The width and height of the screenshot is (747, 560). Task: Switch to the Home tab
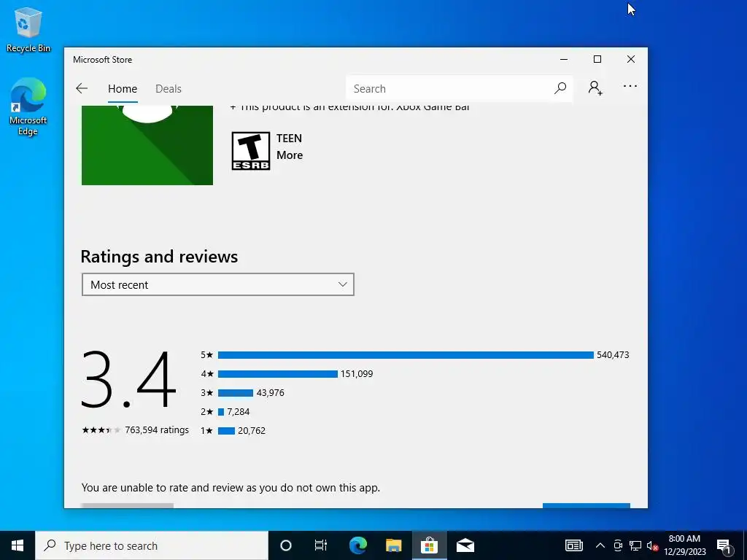123,89
